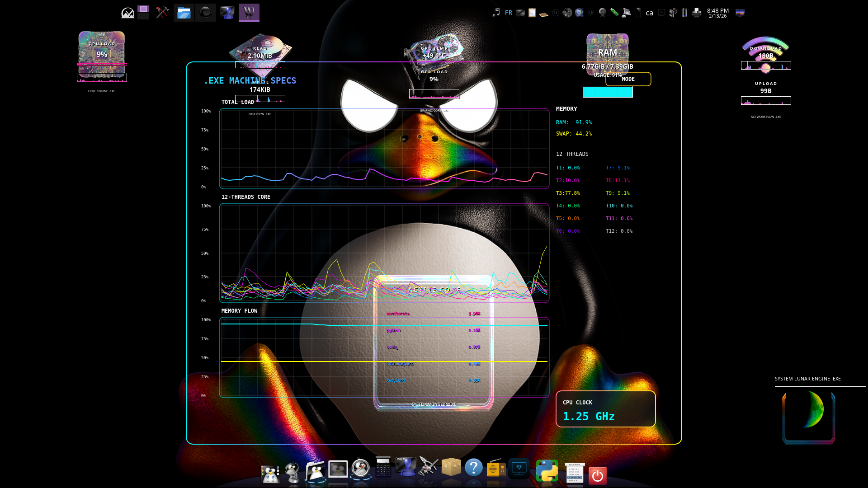Screen dimensions: 868x488
Task: Open the clipboard history tray icon
Action: tap(532, 13)
